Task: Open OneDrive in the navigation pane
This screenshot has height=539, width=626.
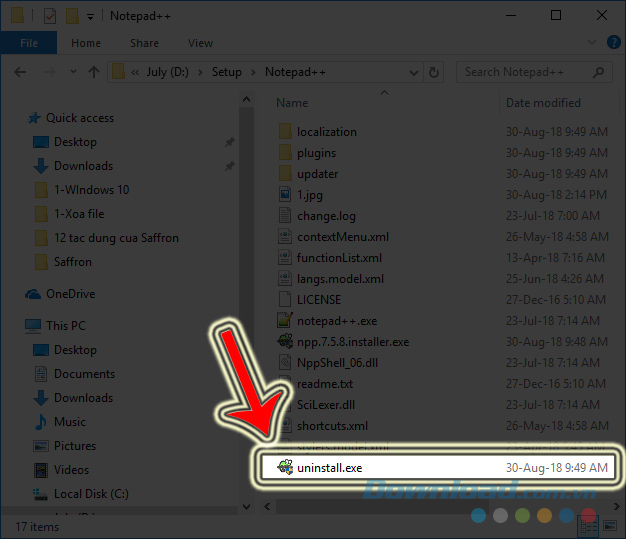Action: (x=60, y=294)
